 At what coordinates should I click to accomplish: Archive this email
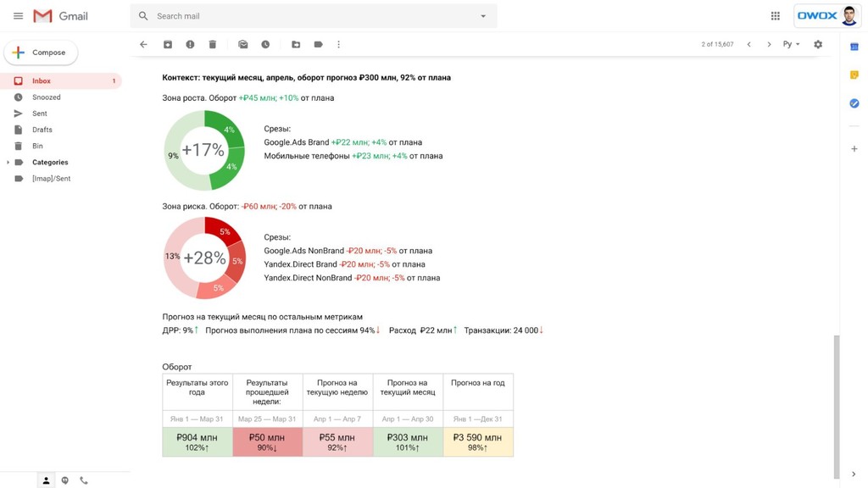(x=168, y=44)
